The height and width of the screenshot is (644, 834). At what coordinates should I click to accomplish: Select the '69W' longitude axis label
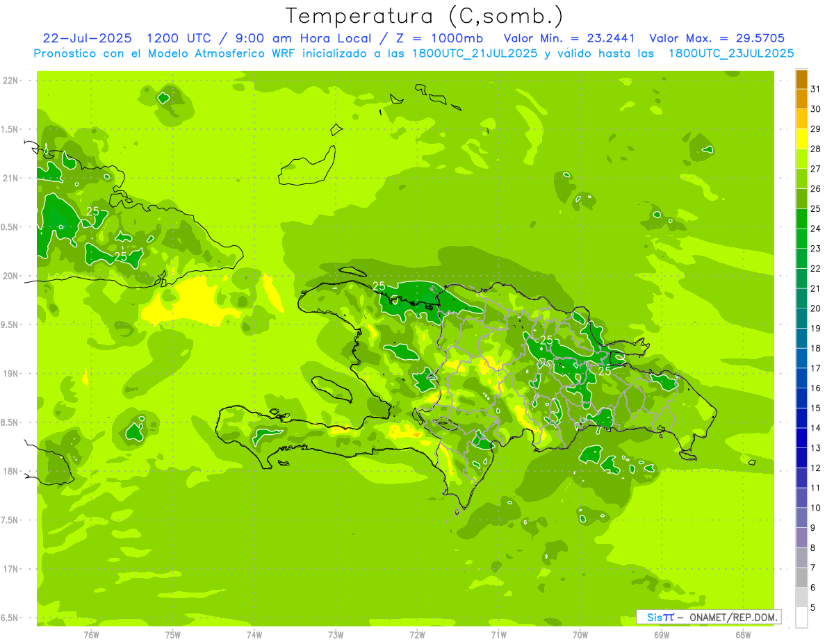662,634
